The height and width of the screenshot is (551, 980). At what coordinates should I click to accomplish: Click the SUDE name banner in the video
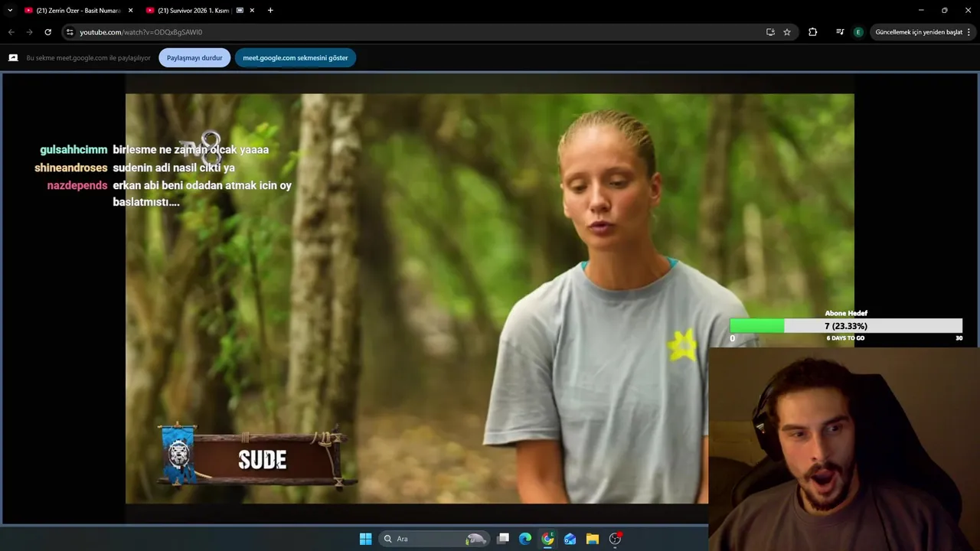pyautogui.click(x=256, y=457)
